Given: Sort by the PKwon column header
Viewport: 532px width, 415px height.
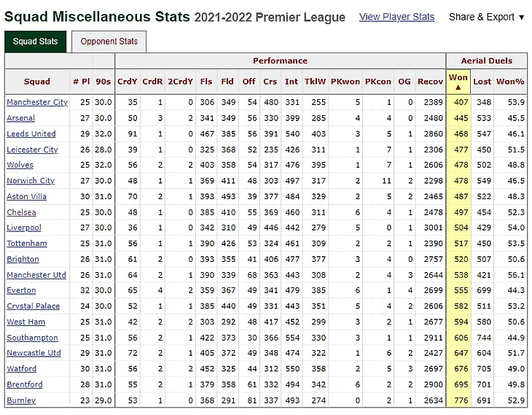Looking at the screenshot, I should (x=345, y=82).
